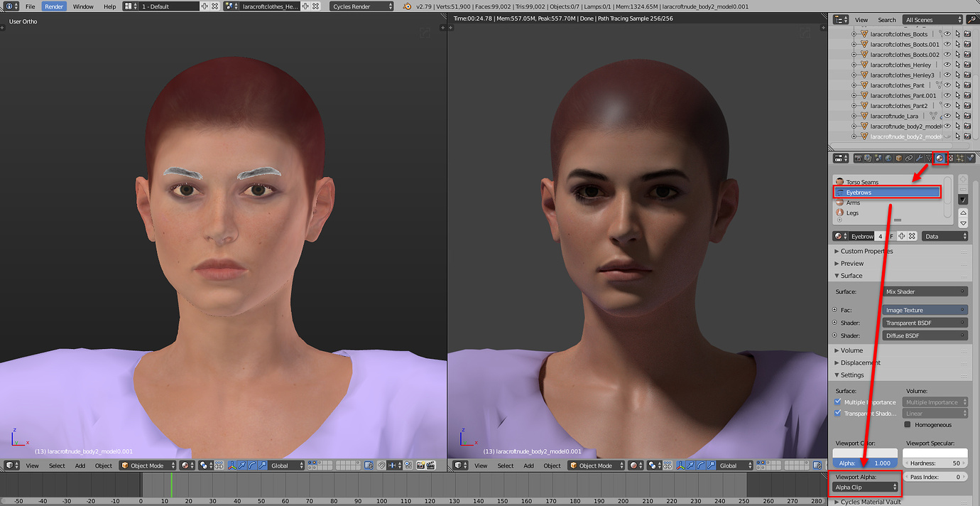Screen dimensions: 980x506
Task: Adjust the Alpha 1.000 slider
Action: tap(866, 463)
